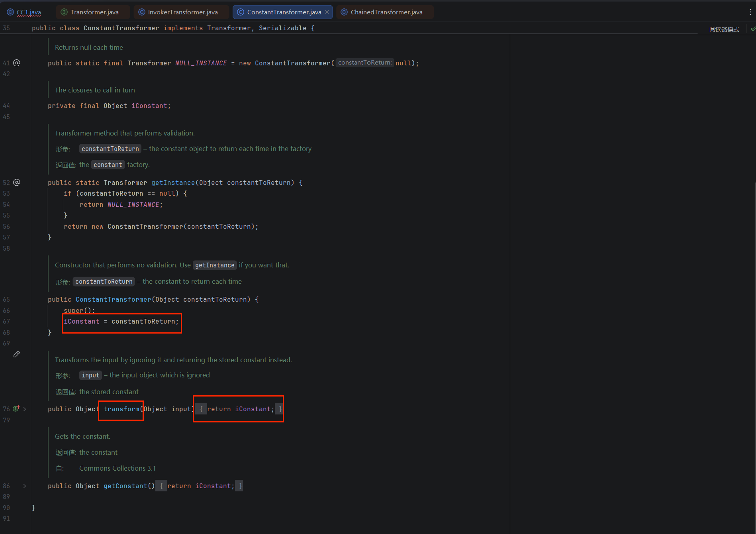
Task: Click Serializable in the class declaration
Action: pyautogui.click(x=283, y=28)
